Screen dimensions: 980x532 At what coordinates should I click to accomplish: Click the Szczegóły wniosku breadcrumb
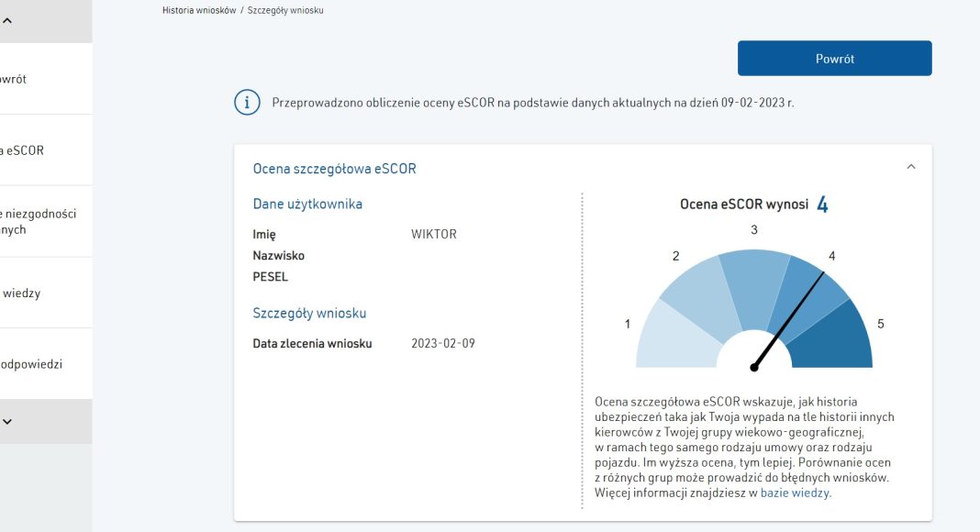click(285, 10)
